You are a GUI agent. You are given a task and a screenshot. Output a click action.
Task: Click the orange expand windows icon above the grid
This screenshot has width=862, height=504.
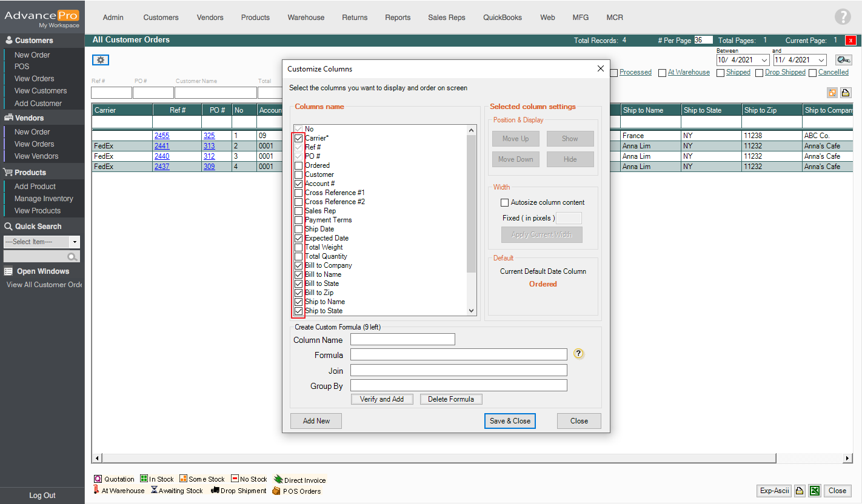(x=832, y=93)
